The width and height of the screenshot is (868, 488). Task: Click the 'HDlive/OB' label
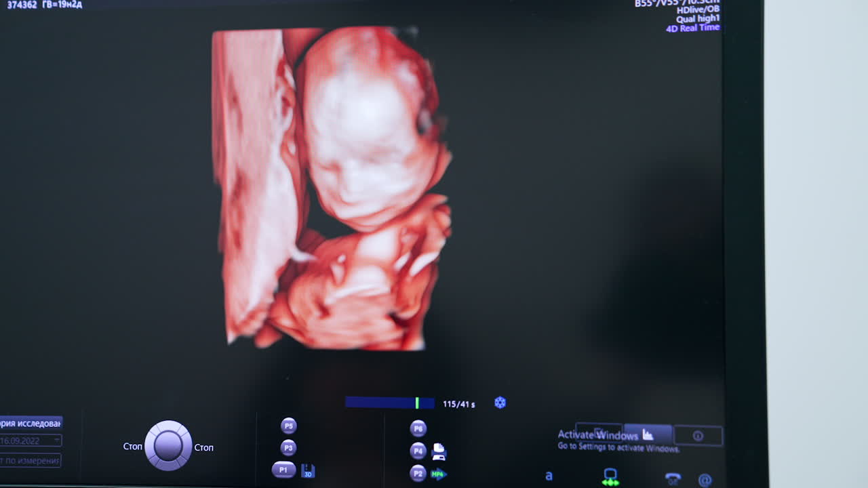pyautogui.click(x=698, y=10)
